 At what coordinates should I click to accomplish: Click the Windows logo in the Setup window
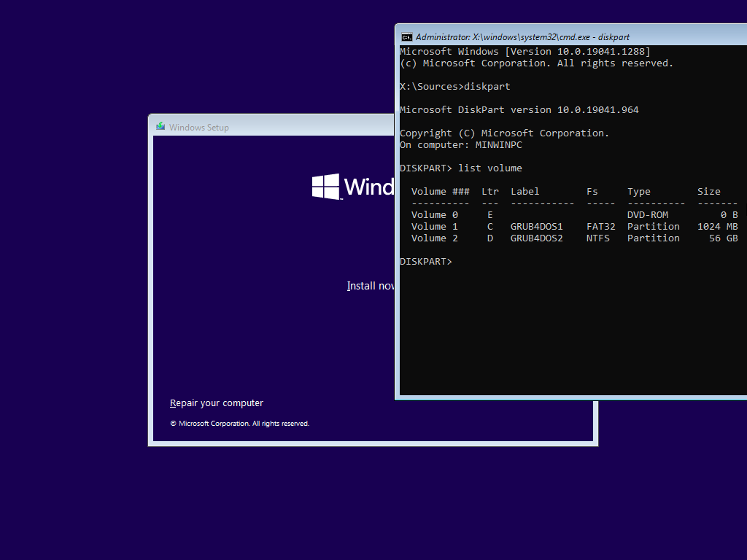[326, 186]
